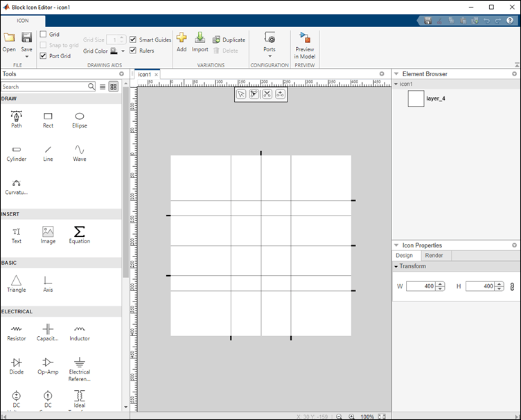521x420 pixels.
Task: Select the layer_4 thumbnail
Action: coord(416,98)
